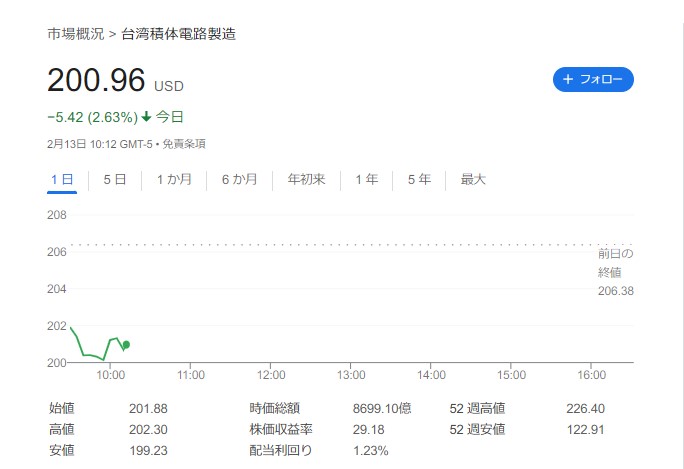Click the green current-price dot on chart

(126, 345)
